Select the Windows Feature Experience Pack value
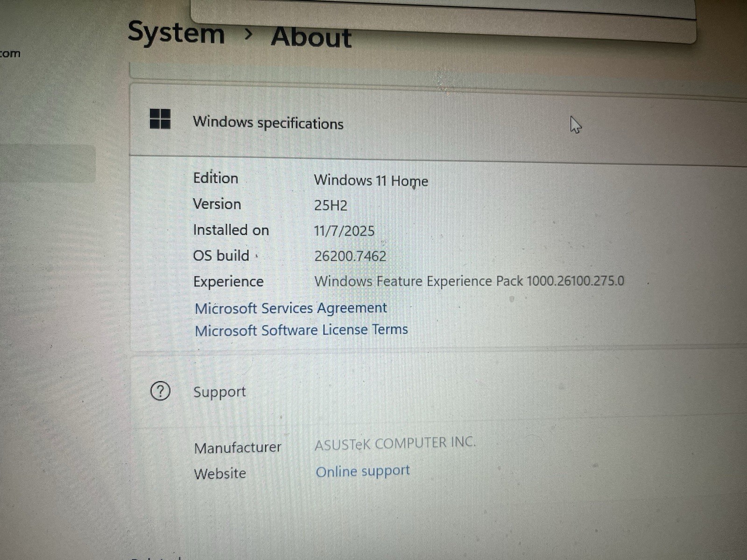 [469, 281]
